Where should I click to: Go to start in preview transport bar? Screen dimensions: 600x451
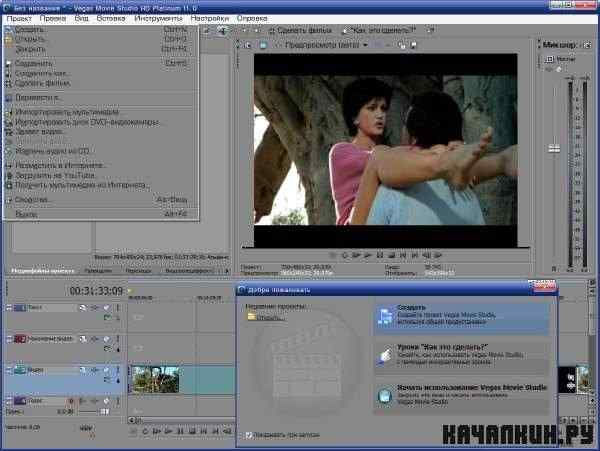coord(403,255)
